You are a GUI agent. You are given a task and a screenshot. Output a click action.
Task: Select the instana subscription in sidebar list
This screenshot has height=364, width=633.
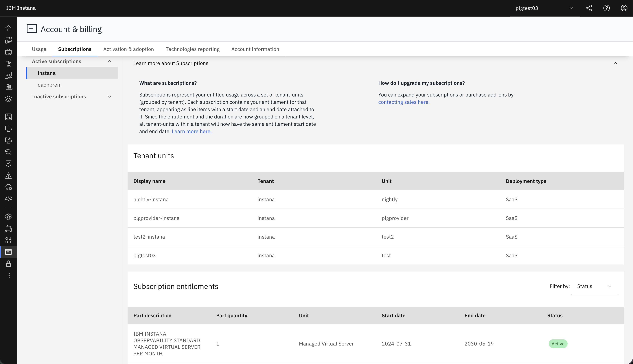pos(72,73)
